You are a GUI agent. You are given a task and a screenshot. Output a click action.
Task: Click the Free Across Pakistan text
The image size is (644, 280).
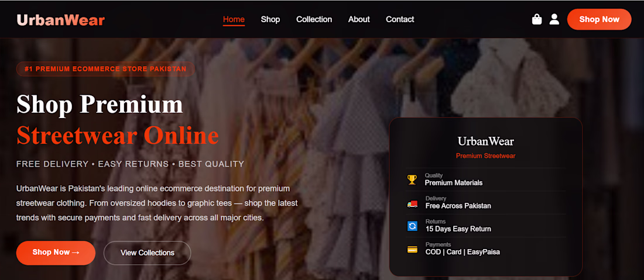tap(458, 206)
